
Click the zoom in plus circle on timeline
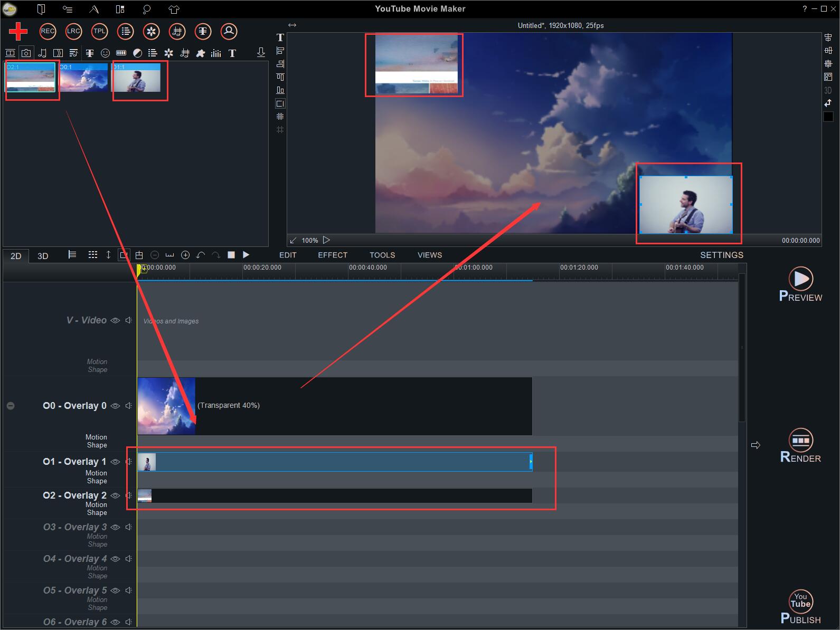point(185,255)
